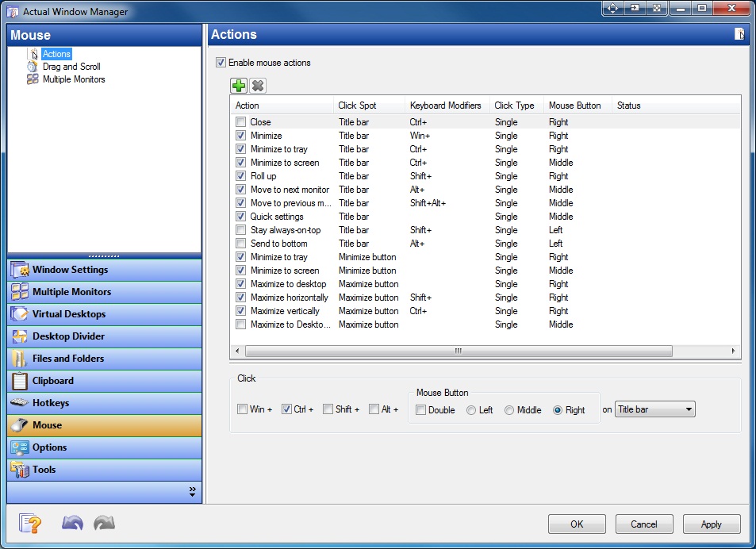Click the Files and Folders panel icon
Image resolution: width=756 pixels, height=549 pixels.
click(20, 359)
